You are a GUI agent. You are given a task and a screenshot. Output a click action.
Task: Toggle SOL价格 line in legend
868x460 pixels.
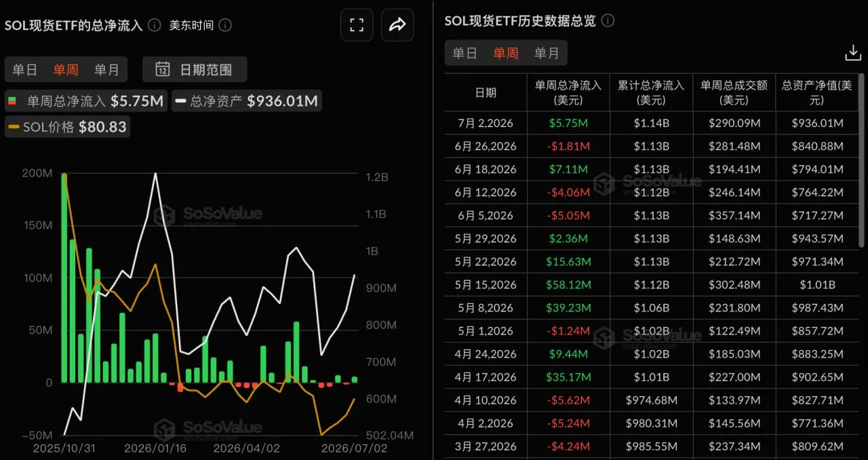click(x=67, y=126)
